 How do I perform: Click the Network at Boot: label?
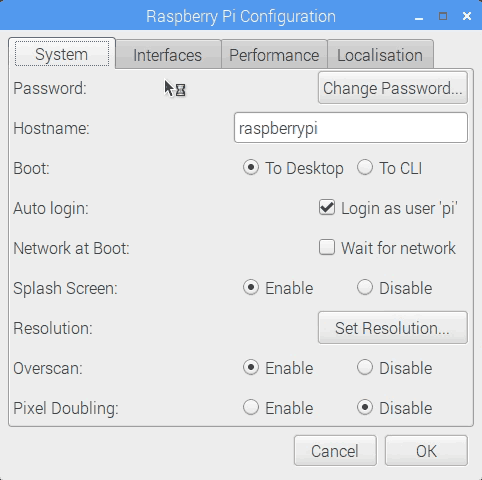coord(71,248)
